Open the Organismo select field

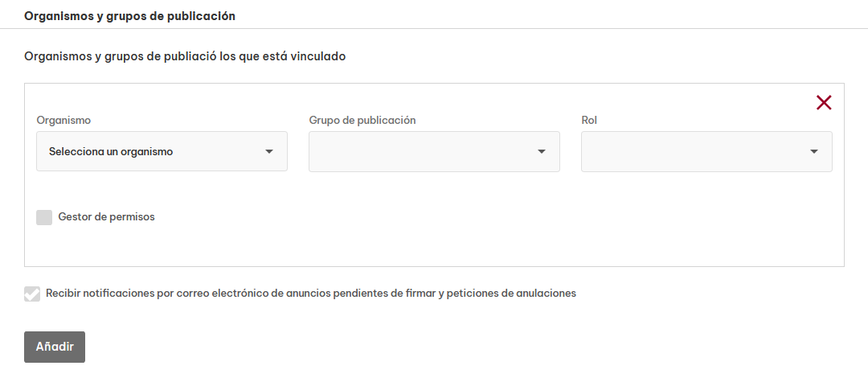pos(161,151)
